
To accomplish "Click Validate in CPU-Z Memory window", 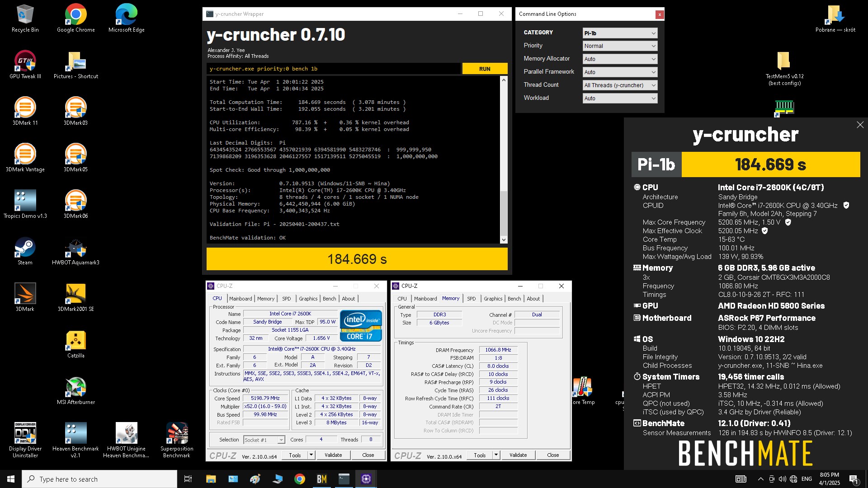I will (518, 455).
